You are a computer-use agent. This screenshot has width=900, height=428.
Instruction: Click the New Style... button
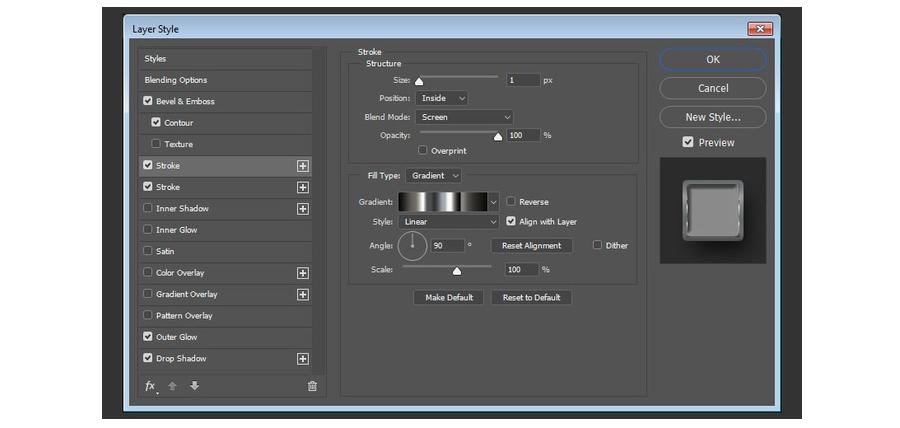point(713,117)
